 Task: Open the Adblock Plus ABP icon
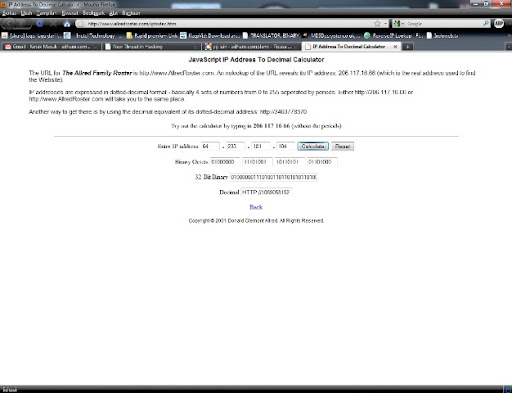pos(499,23)
